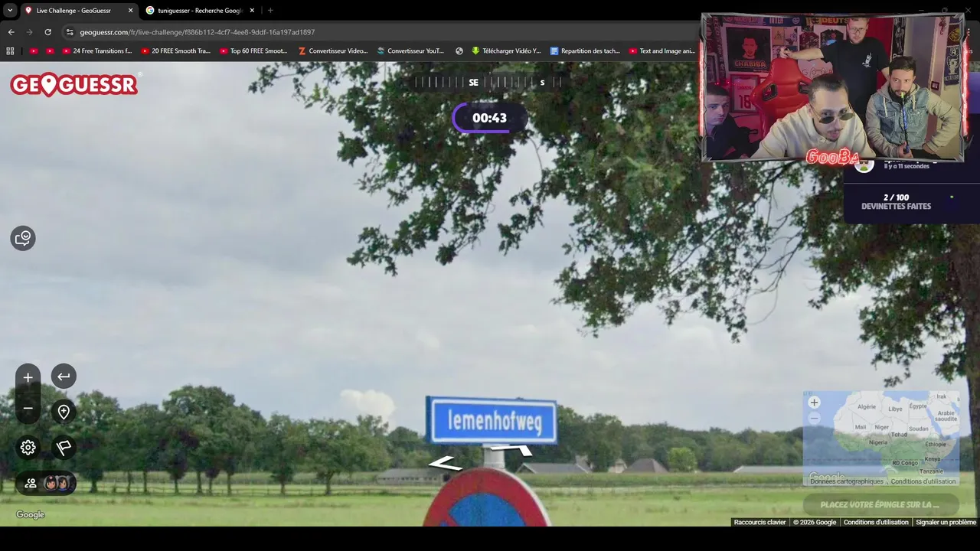Viewport: 980px width, 551px height.
Task: Open a new browser tab
Action: point(270,11)
